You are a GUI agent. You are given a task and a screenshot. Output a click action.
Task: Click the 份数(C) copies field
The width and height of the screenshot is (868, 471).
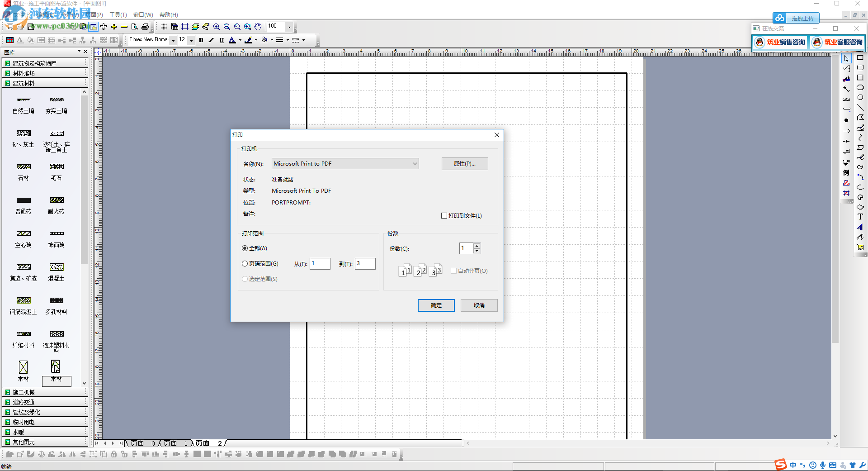[x=467, y=248]
